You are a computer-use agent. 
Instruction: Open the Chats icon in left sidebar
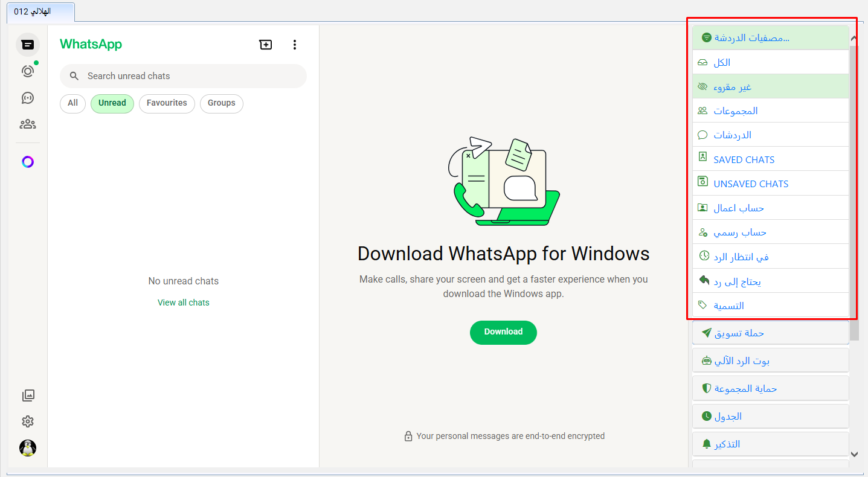click(27, 45)
